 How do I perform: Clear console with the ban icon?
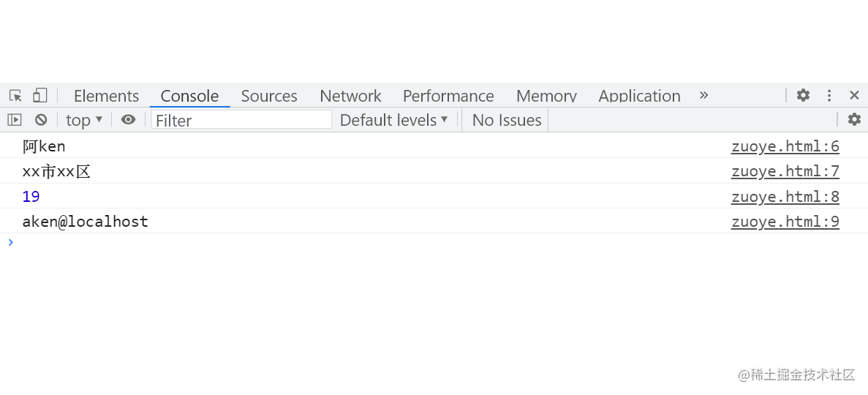pos(41,120)
